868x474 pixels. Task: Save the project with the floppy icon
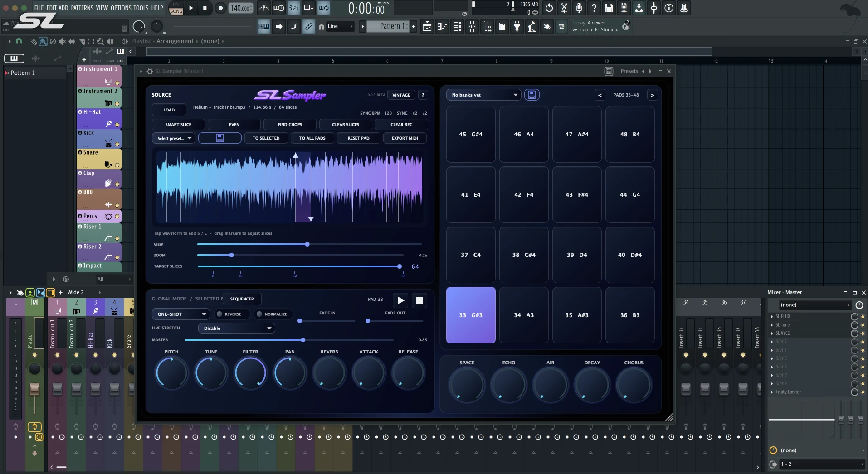pos(609,8)
